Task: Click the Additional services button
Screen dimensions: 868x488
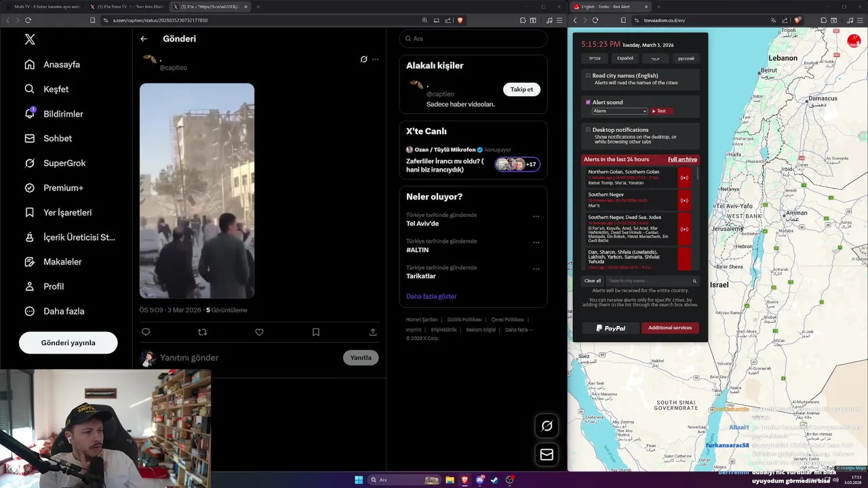Action: [x=670, y=328]
